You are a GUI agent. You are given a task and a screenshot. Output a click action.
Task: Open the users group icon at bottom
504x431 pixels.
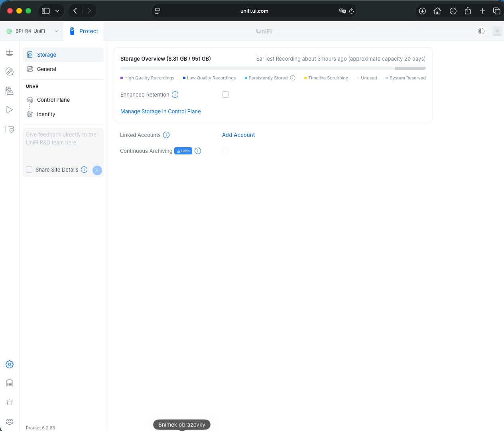click(x=10, y=422)
